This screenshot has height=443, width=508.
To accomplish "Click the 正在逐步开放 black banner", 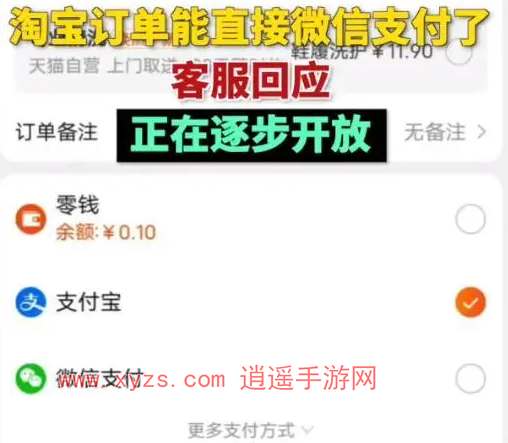I will tap(252, 135).
